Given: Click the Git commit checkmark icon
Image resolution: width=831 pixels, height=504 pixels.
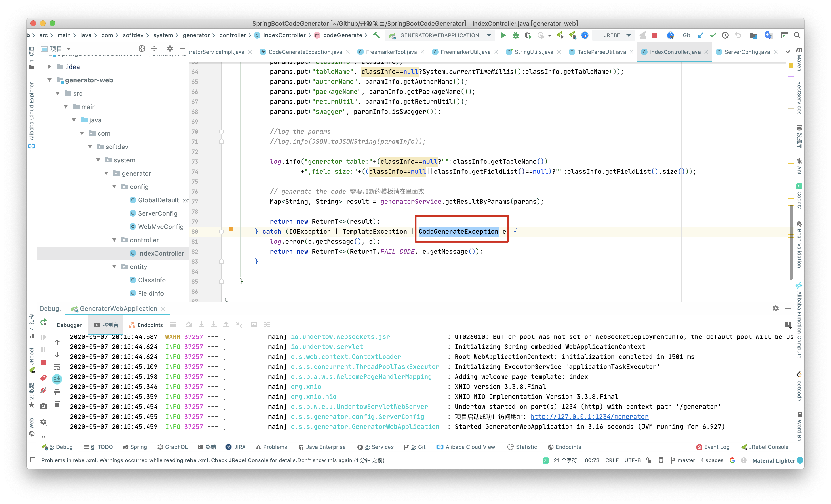Looking at the screenshot, I should click(x=713, y=35).
